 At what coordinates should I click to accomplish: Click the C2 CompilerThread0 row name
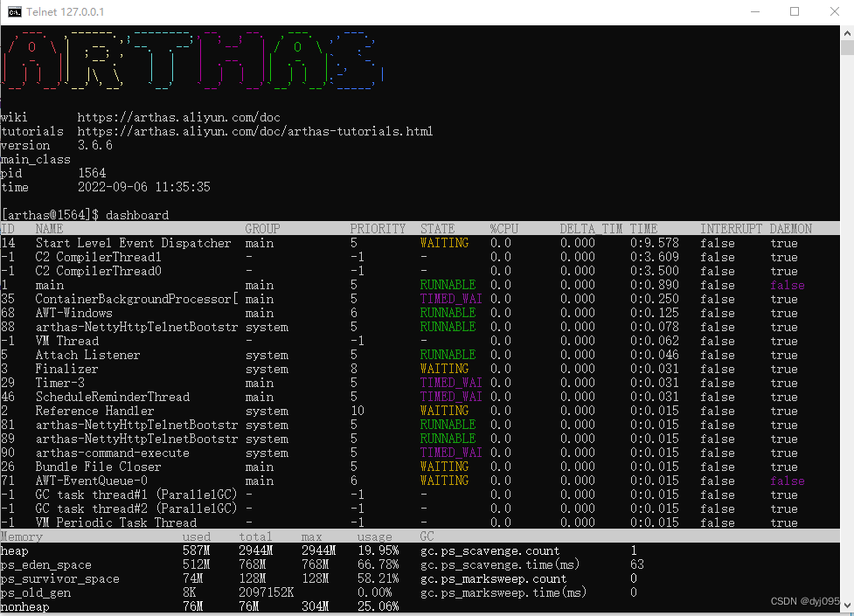pyautogui.click(x=98, y=271)
